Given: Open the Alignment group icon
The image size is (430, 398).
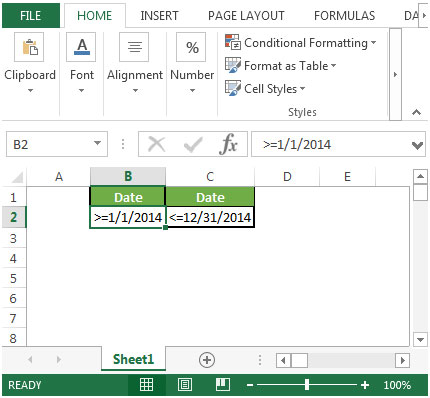Looking at the screenshot, I should (134, 47).
